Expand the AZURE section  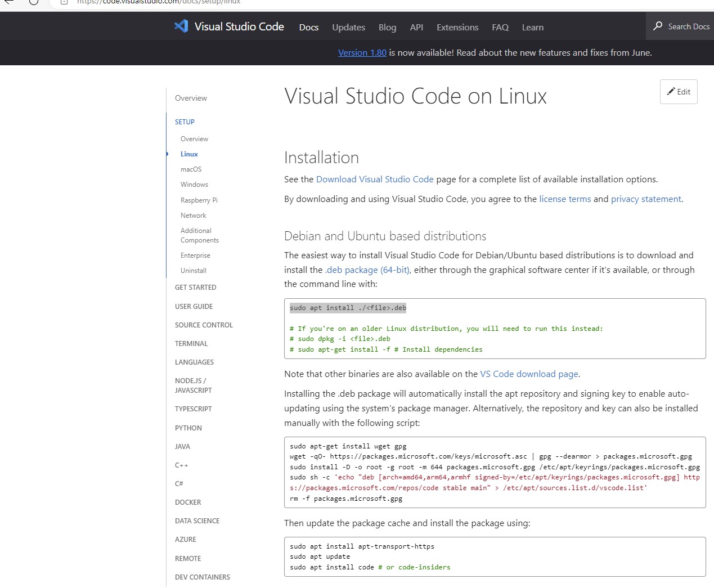185,539
